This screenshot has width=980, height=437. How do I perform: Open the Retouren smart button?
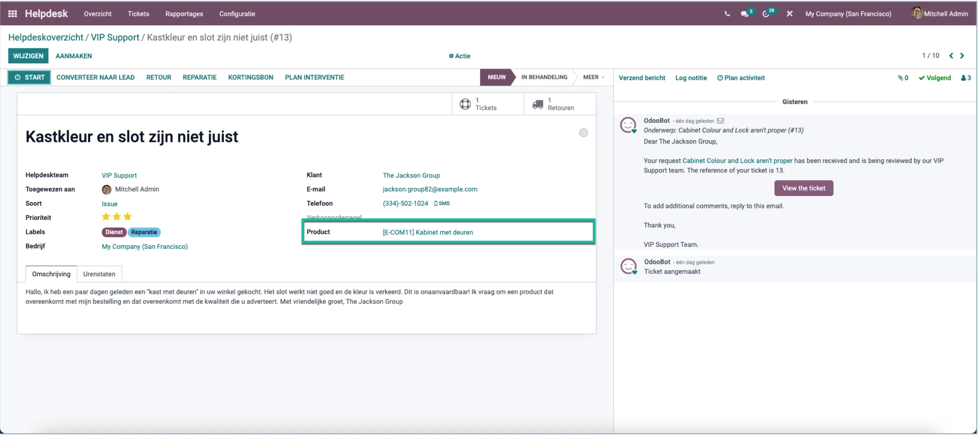coord(556,104)
